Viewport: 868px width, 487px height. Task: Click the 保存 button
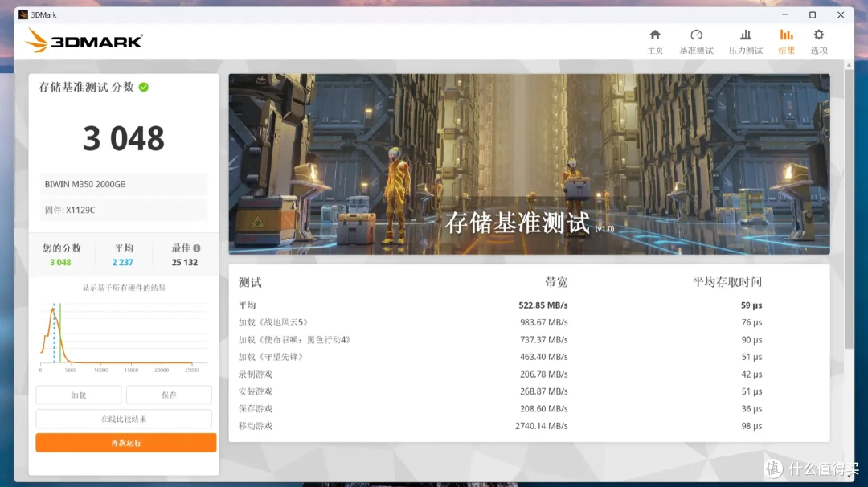click(169, 395)
